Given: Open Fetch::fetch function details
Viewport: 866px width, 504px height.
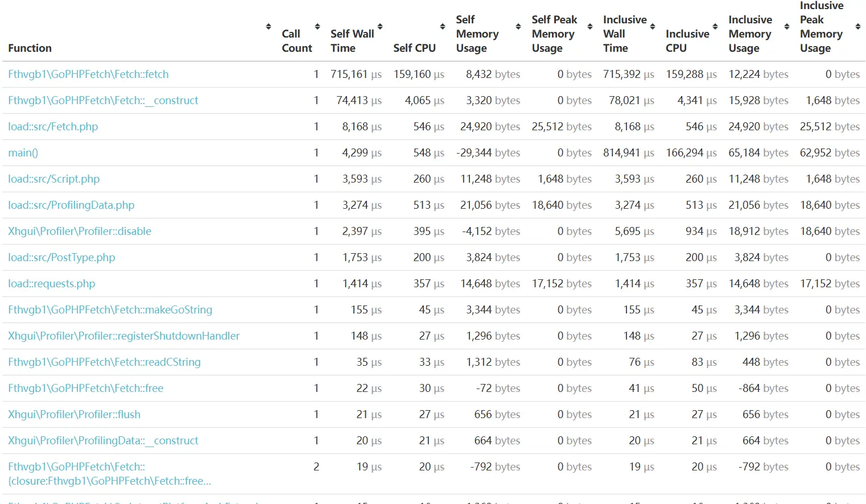Looking at the screenshot, I should tap(88, 75).
